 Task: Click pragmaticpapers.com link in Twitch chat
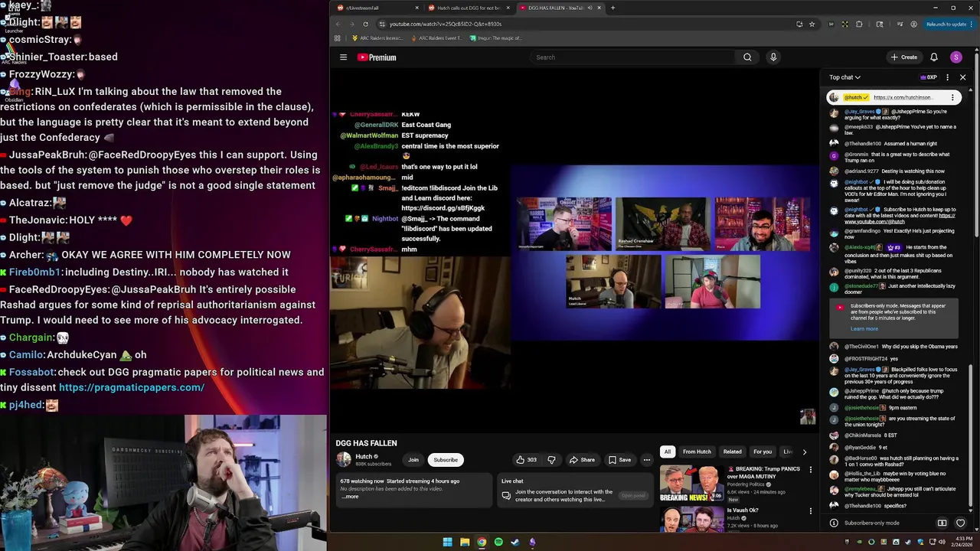tap(132, 387)
